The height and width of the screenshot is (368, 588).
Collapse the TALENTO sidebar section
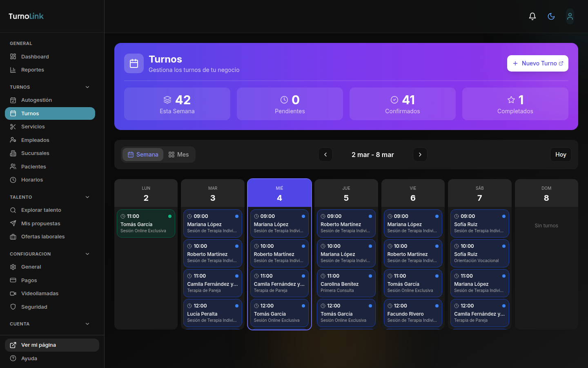(x=87, y=197)
